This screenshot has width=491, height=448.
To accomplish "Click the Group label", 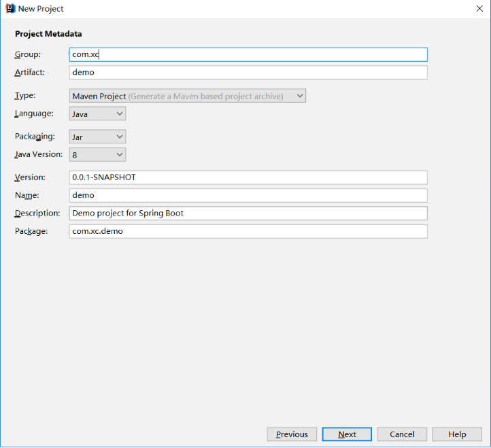I will (x=28, y=54).
